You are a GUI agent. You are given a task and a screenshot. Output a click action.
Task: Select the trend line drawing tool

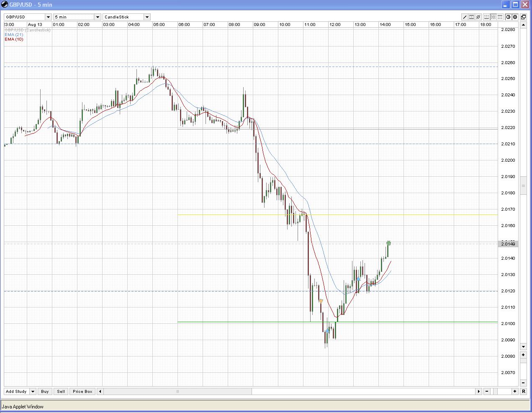465,17
